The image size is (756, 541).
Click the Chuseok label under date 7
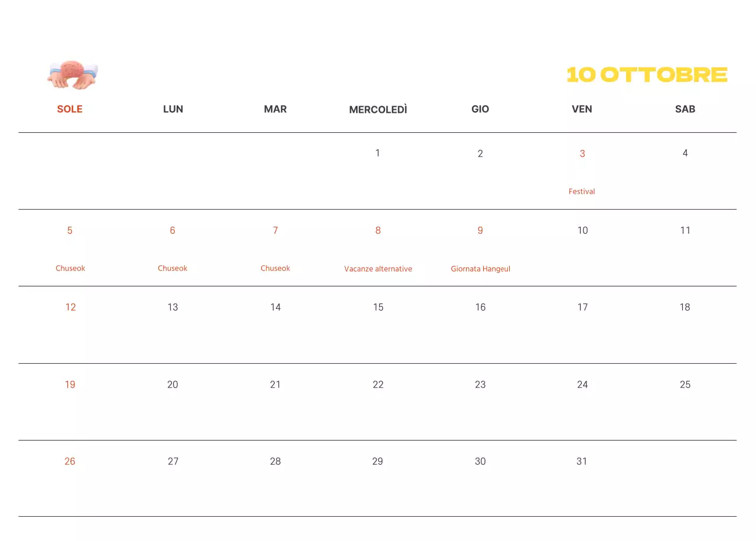(275, 268)
